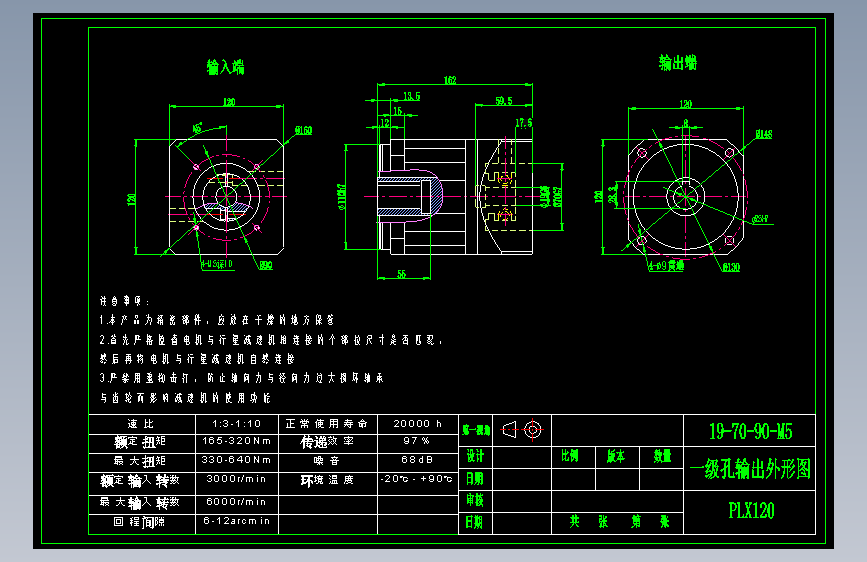Select the '输入端' view heading
Image resolution: width=867 pixels, height=562 pixels.
pos(226,67)
